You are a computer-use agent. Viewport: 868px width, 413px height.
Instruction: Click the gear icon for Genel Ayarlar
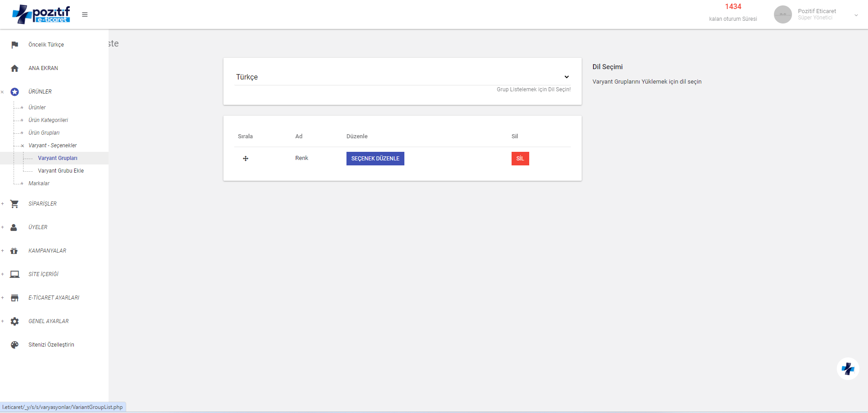pos(14,321)
